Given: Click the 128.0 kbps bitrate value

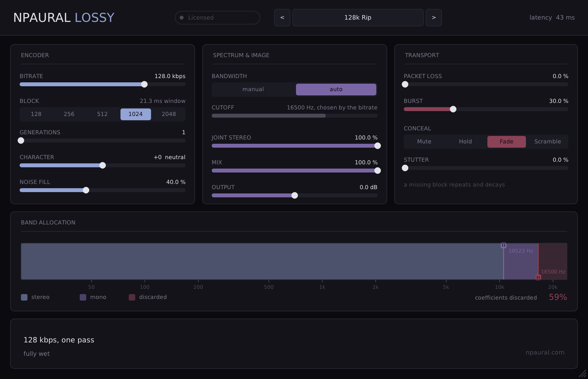Looking at the screenshot, I should 170,76.
